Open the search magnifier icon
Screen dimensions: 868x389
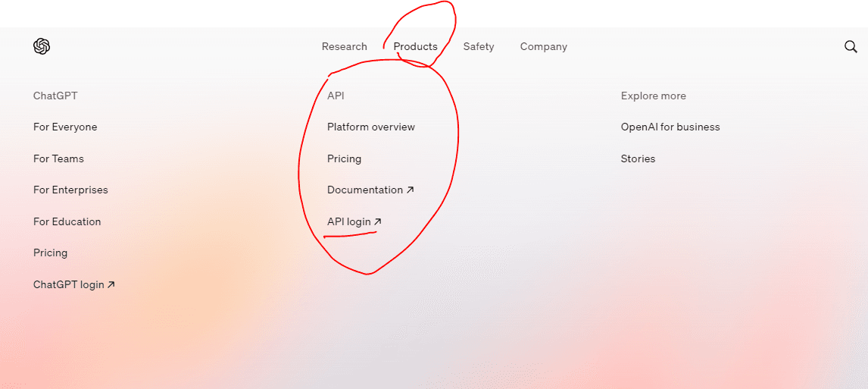pos(851,46)
